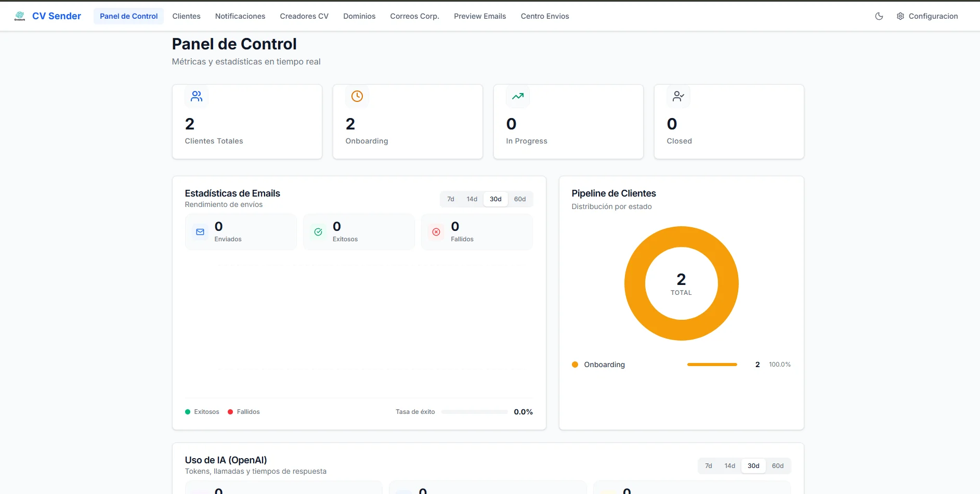Go to Centro Envios

click(x=545, y=16)
